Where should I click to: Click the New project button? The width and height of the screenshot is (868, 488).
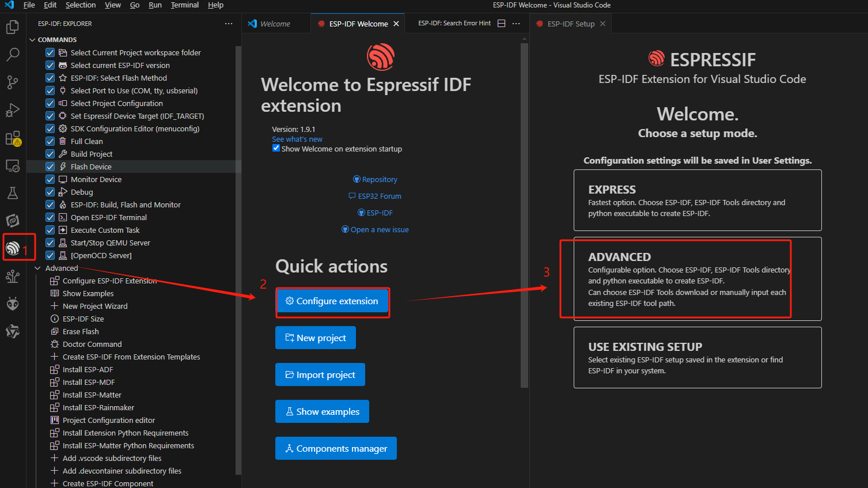pyautogui.click(x=316, y=338)
